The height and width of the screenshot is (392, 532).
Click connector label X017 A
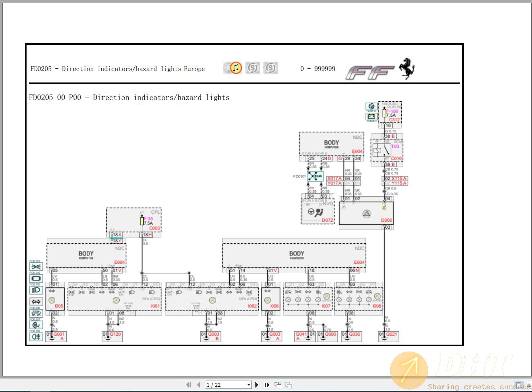335,178
